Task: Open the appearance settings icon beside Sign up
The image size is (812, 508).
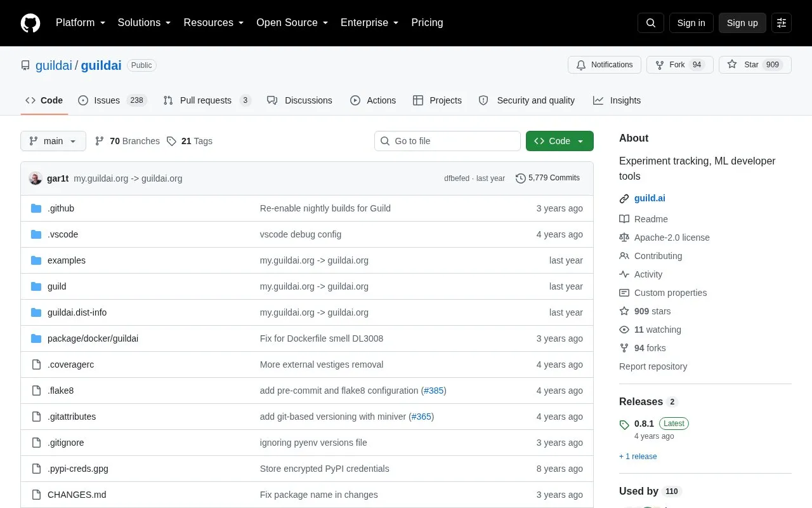Action: click(x=782, y=23)
